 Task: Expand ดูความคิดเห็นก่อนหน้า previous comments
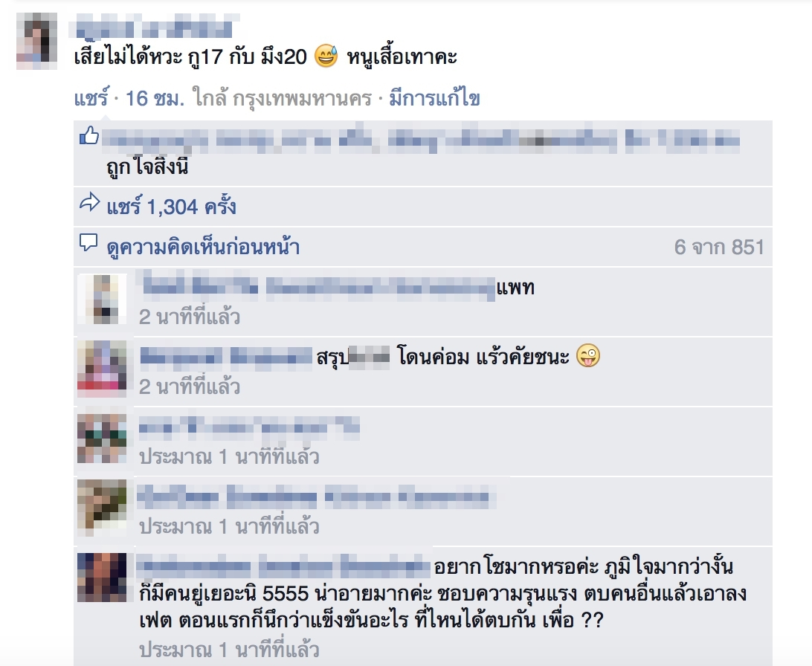coord(203,247)
